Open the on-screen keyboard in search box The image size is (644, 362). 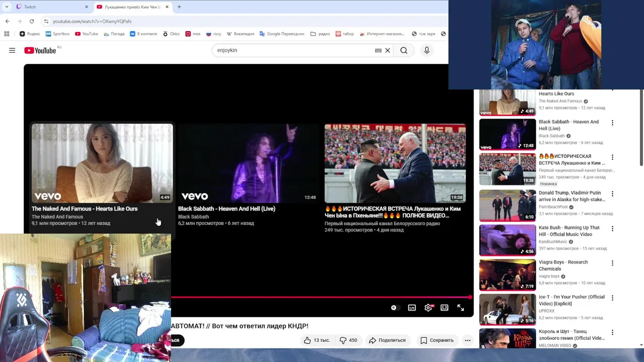tap(378, 50)
